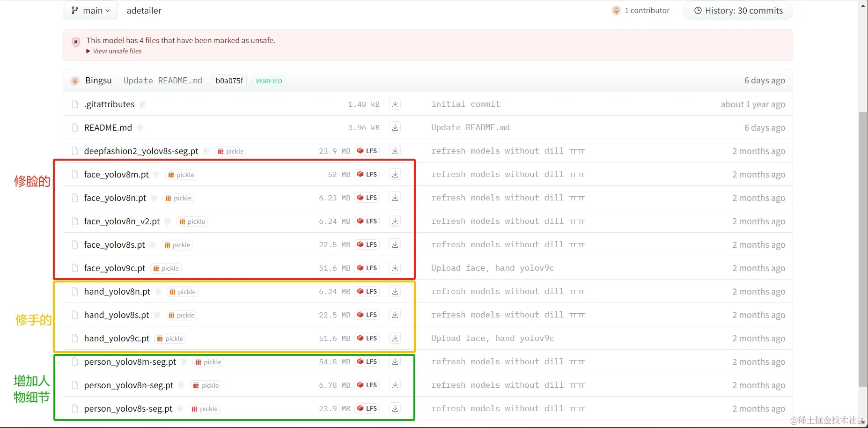Click the unsafe files shield warning icon

click(76, 42)
